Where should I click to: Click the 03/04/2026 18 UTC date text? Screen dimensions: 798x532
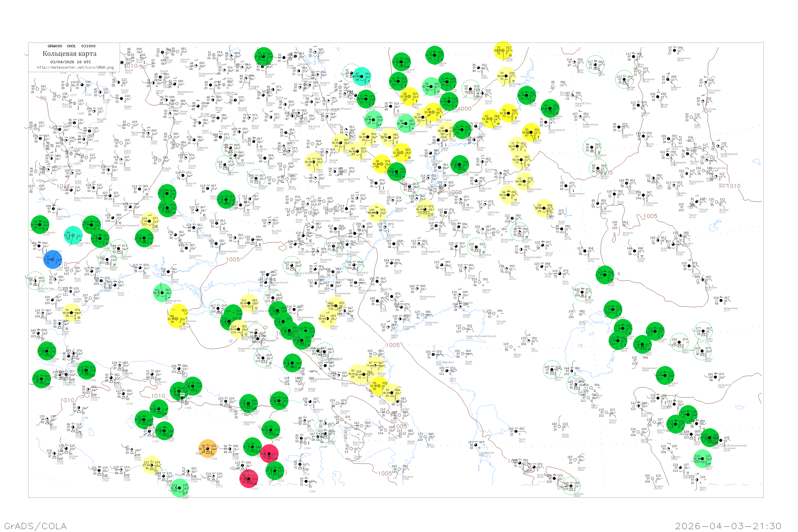pyautogui.click(x=70, y=62)
